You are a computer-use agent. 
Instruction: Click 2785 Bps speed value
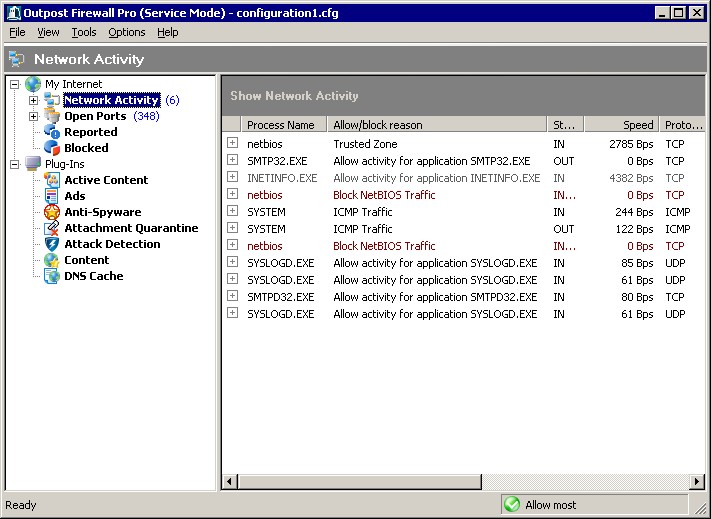631,144
